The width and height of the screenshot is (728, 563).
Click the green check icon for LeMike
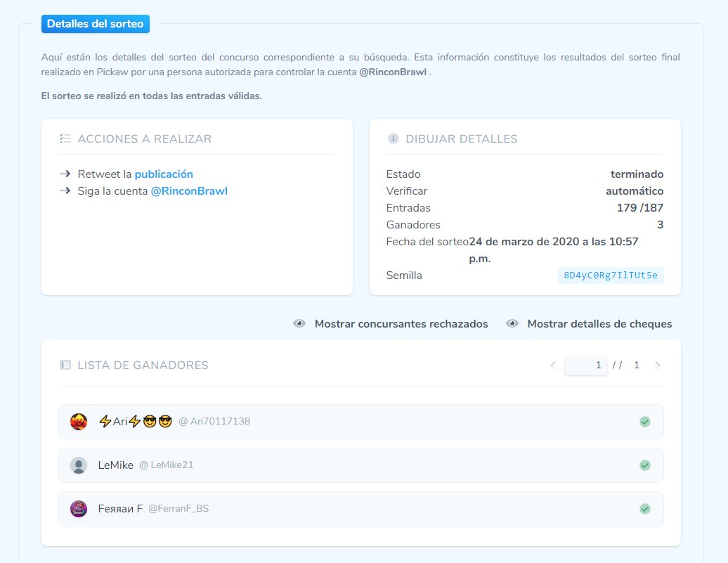645,465
